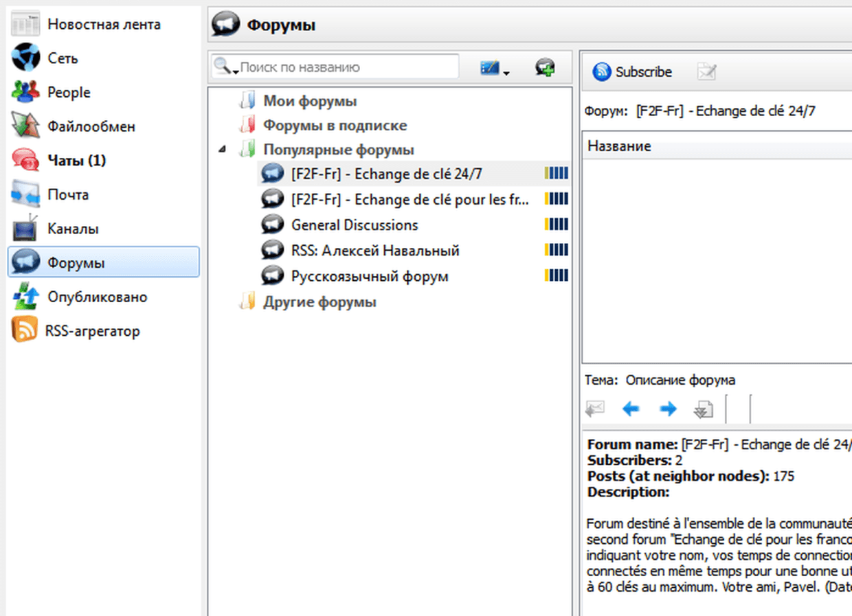Viewport: 852px width, 616px height.
Task: Click the create new forum icon
Action: [545, 67]
